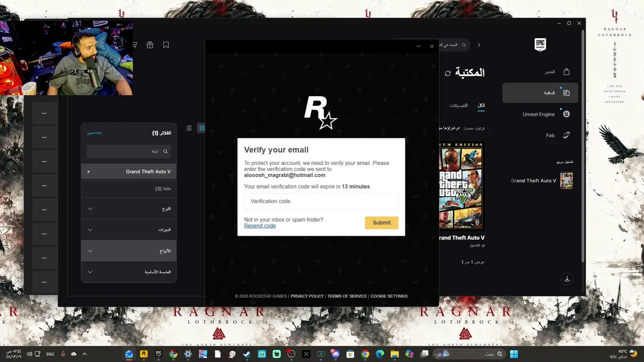This screenshot has width=644, height=362.
Task: Expand the الميزات filter section
Action: click(x=129, y=230)
